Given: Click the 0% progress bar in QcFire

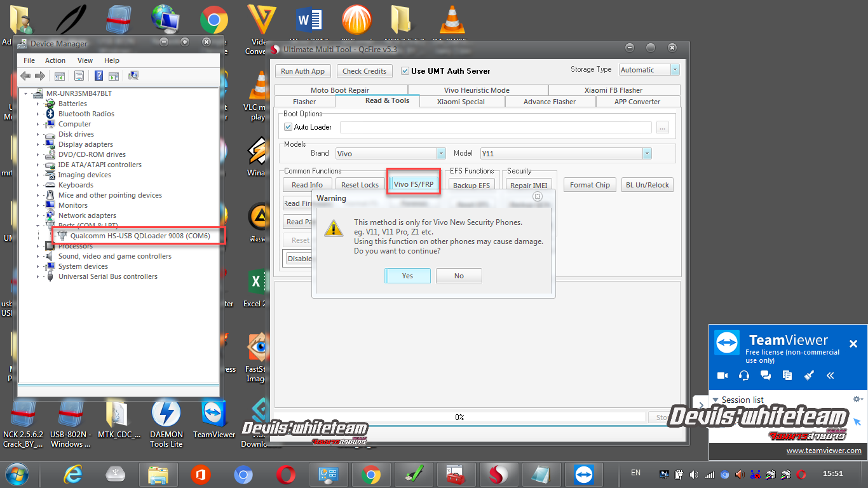Looking at the screenshot, I should coord(460,417).
